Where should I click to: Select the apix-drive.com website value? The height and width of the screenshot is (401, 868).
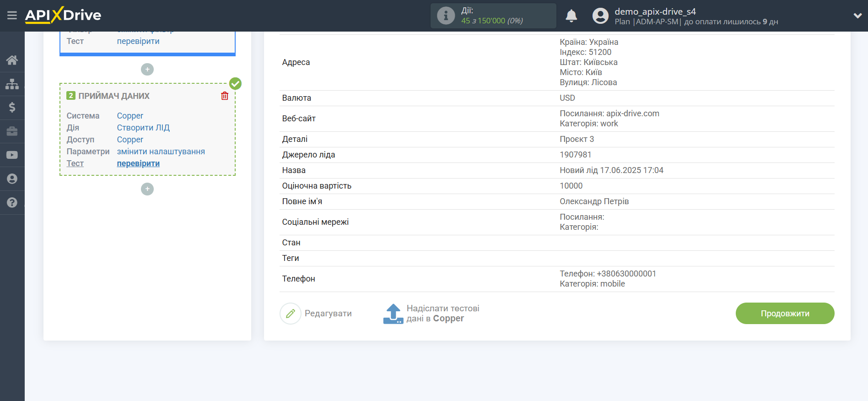coord(633,114)
